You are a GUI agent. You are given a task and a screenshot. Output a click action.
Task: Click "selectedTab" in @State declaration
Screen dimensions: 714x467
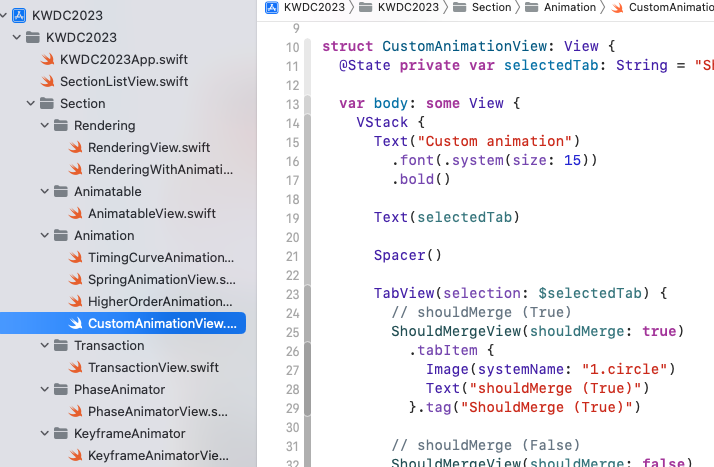551,65
